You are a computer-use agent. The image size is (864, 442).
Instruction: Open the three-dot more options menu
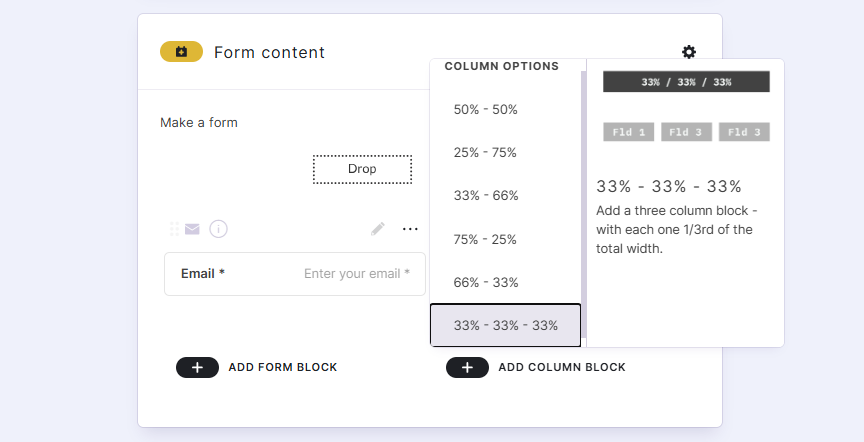tap(410, 229)
